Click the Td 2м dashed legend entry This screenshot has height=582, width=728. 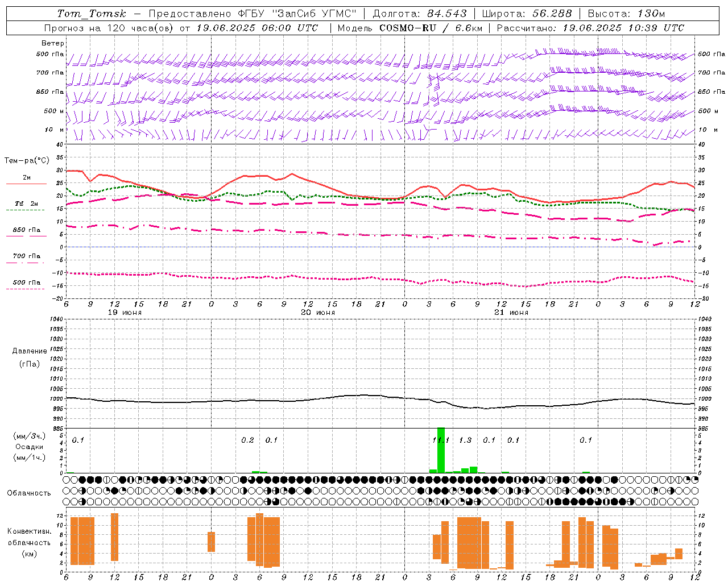(27, 206)
